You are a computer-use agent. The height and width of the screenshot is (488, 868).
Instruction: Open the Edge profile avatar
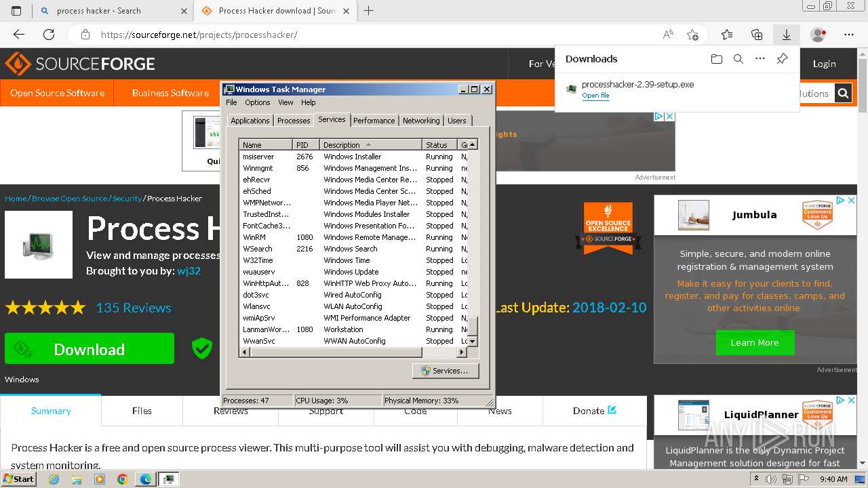[x=818, y=35]
